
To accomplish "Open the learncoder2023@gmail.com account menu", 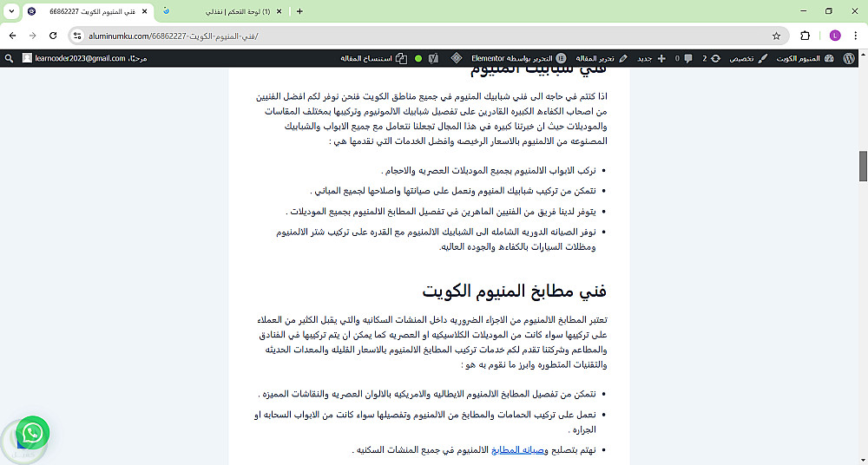I will [84, 58].
